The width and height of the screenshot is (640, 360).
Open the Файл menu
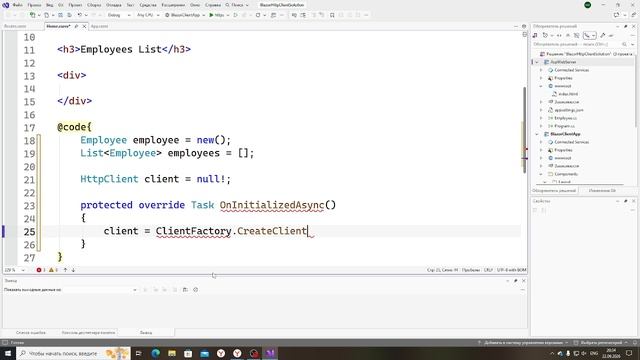point(18,5)
